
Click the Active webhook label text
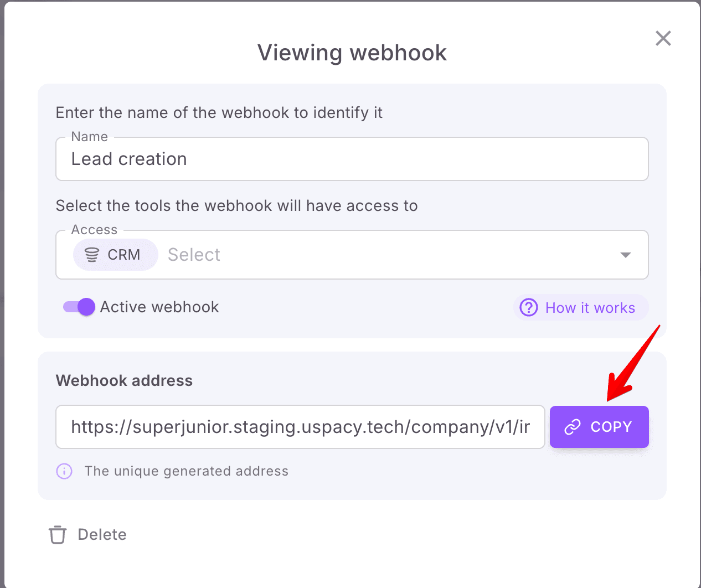159,307
